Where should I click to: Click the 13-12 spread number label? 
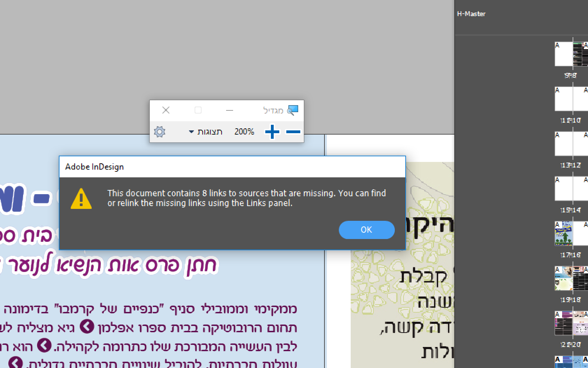[x=570, y=165]
